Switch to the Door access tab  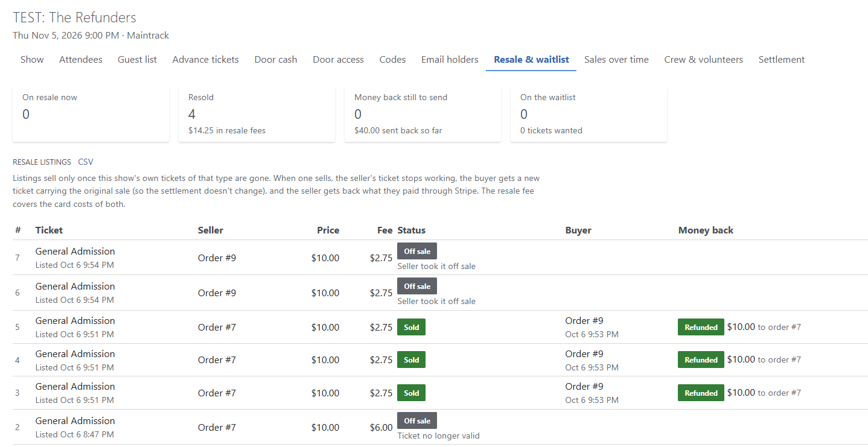pos(338,60)
